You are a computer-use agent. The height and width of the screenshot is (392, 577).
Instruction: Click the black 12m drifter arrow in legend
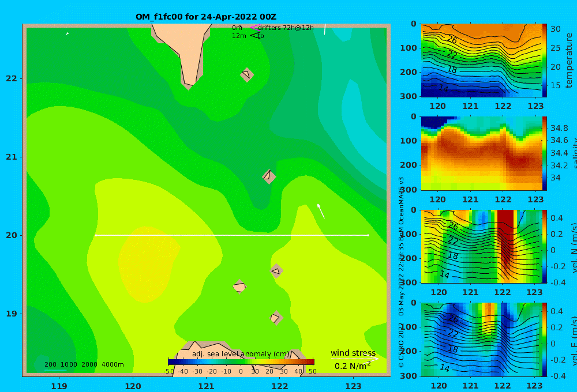point(255,36)
